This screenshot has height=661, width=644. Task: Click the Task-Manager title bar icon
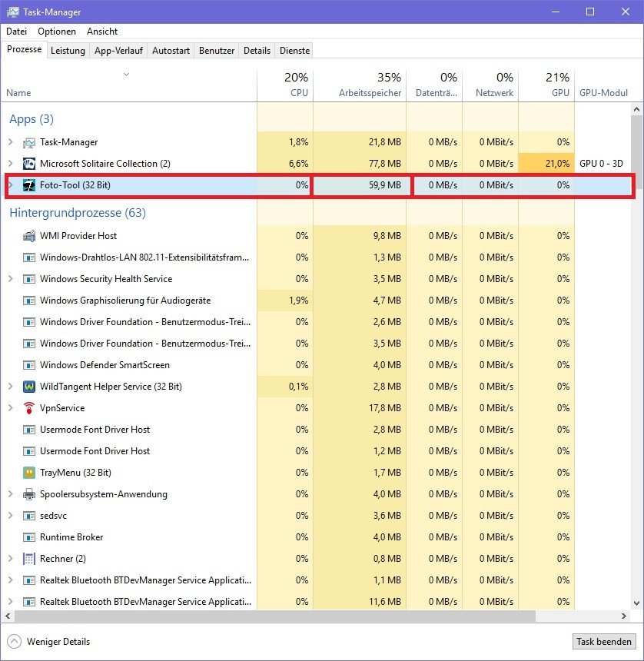[12, 12]
